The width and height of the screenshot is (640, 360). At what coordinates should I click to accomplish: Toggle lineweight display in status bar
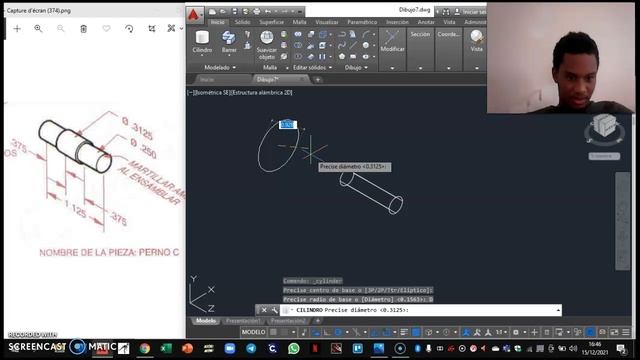pyautogui.click(x=404, y=332)
